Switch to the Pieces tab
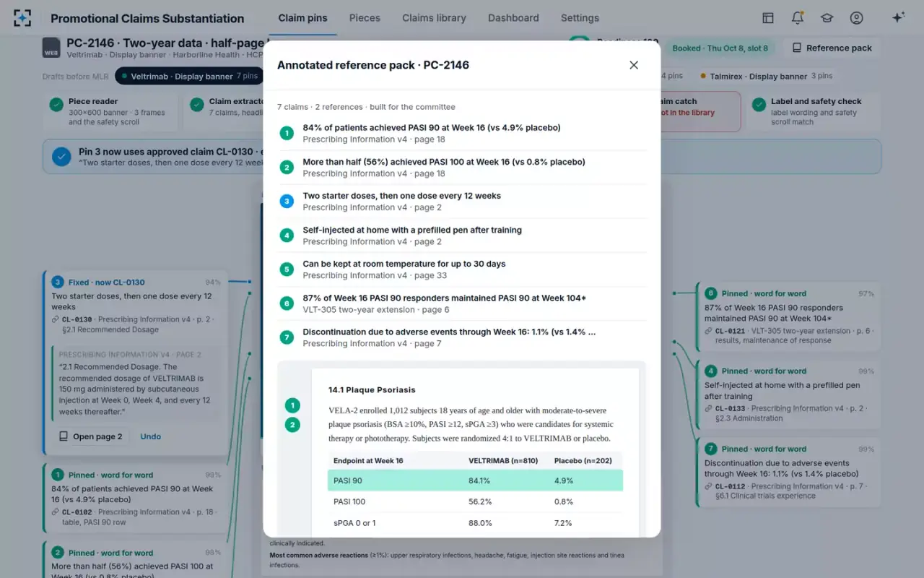The width and height of the screenshot is (924, 578). coord(365,18)
